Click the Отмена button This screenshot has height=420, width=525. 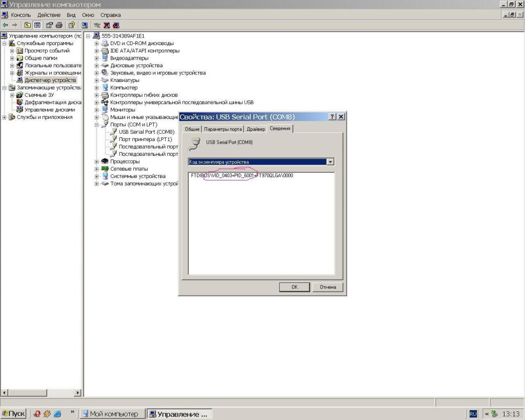pyautogui.click(x=328, y=287)
